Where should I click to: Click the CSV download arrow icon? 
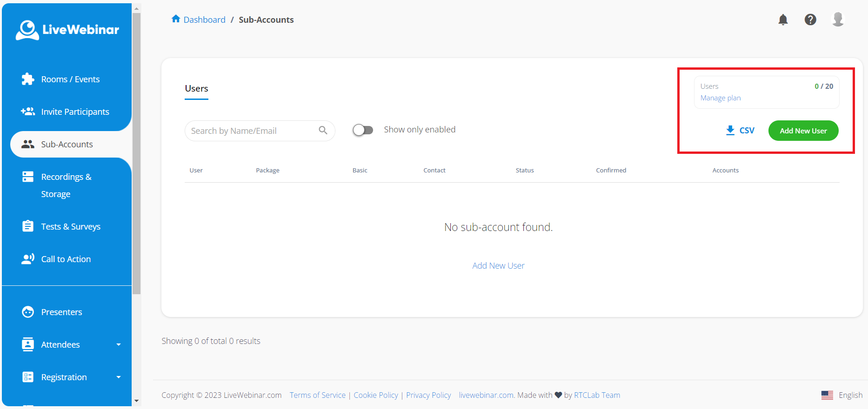coord(730,131)
